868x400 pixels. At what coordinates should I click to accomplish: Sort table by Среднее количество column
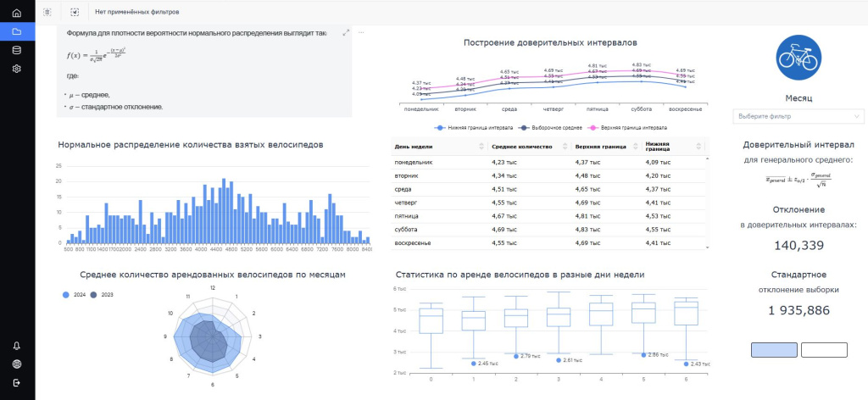[x=565, y=147]
